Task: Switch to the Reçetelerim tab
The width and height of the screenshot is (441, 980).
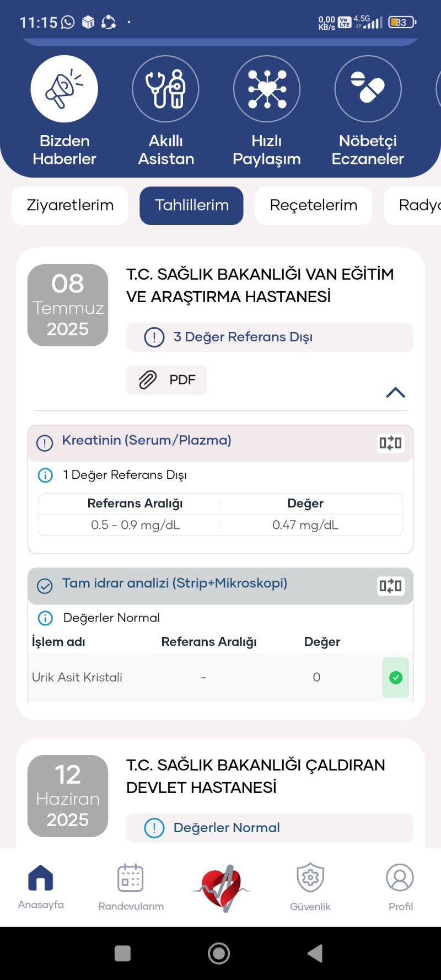Action: click(x=314, y=206)
